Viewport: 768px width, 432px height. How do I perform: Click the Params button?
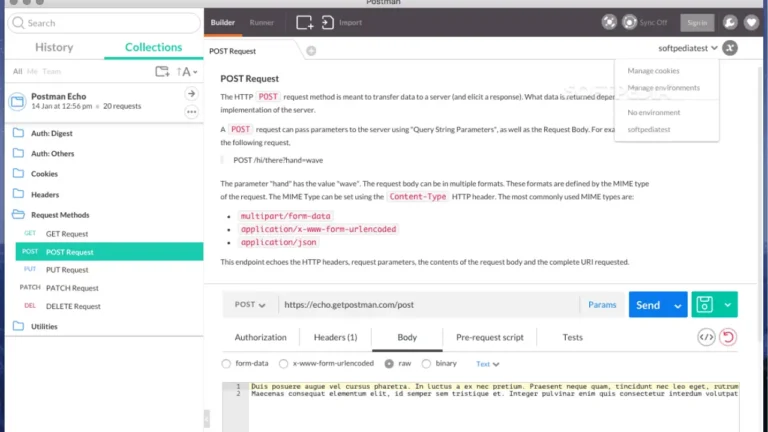[x=602, y=305]
